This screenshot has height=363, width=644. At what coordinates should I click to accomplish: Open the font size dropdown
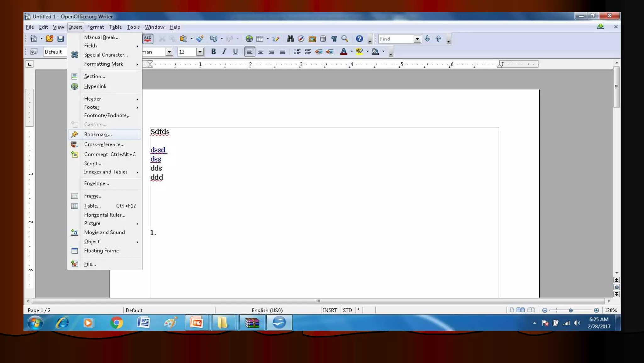(x=200, y=52)
